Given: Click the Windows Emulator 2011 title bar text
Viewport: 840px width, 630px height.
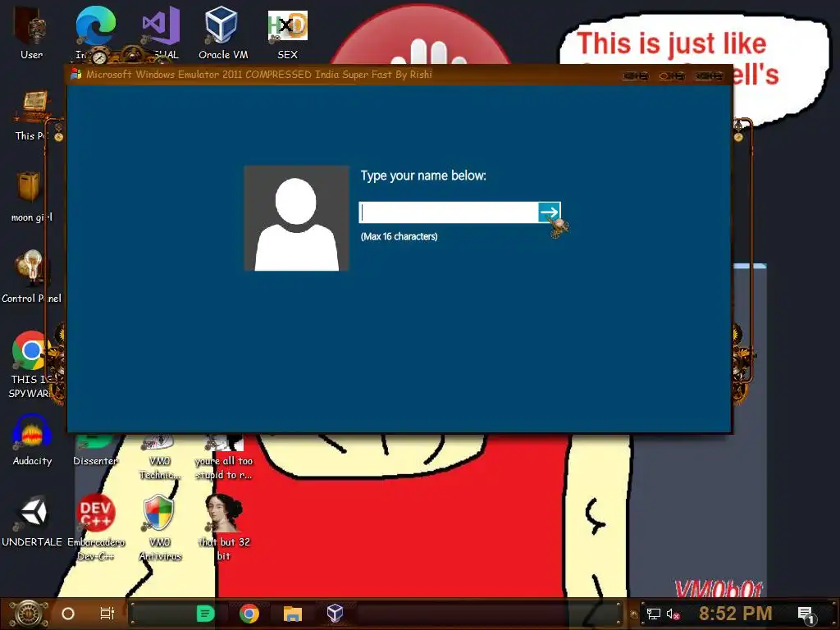Looking at the screenshot, I should (x=259, y=75).
